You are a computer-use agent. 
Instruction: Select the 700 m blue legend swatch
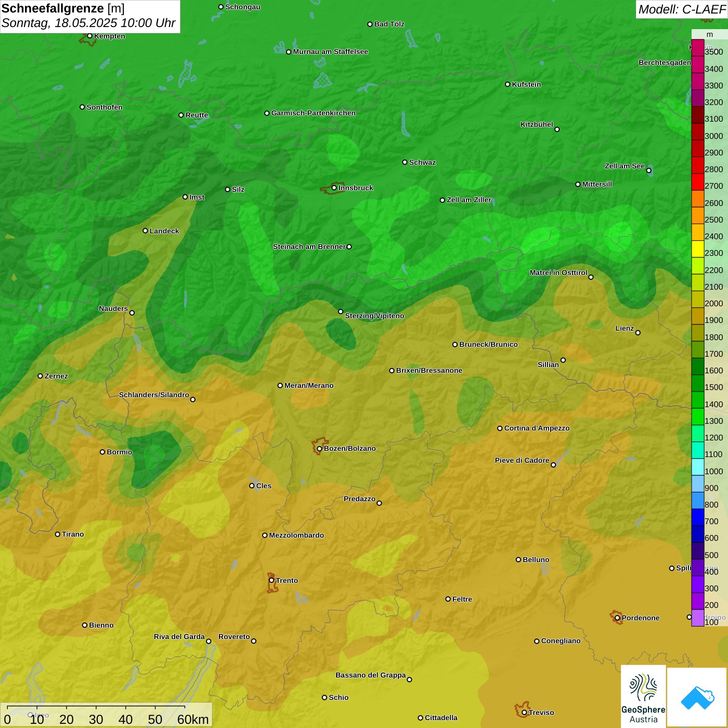pyautogui.click(x=697, y=517)
